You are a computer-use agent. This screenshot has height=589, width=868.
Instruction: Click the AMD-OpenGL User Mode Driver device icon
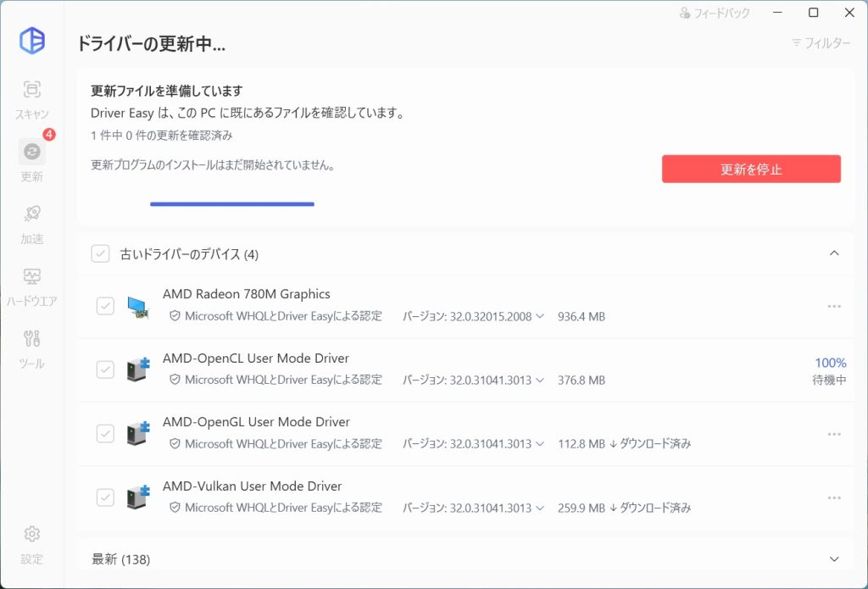(137, 433)
